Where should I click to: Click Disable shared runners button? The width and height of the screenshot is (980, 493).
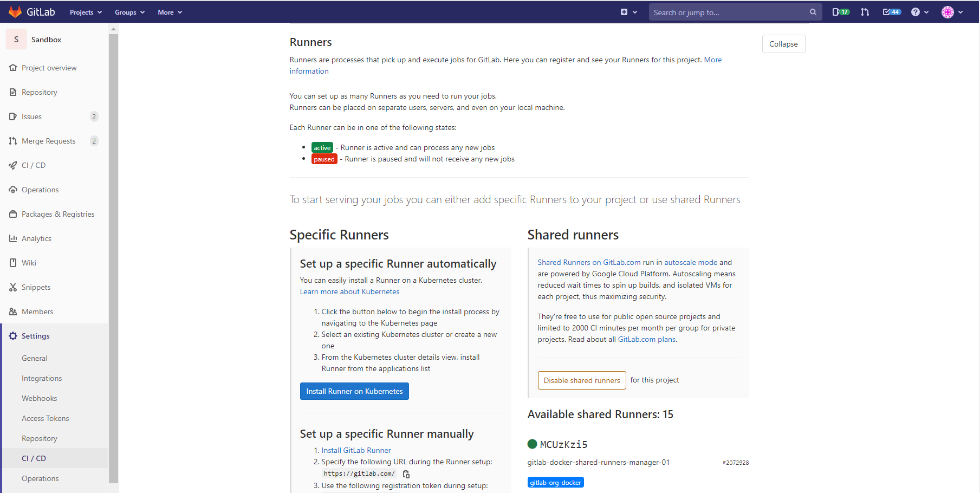point(582,380)
